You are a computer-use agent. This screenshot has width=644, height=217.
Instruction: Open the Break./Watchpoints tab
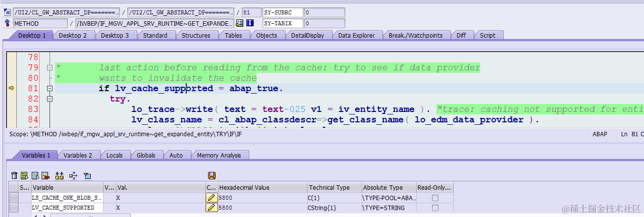point(415,35)
